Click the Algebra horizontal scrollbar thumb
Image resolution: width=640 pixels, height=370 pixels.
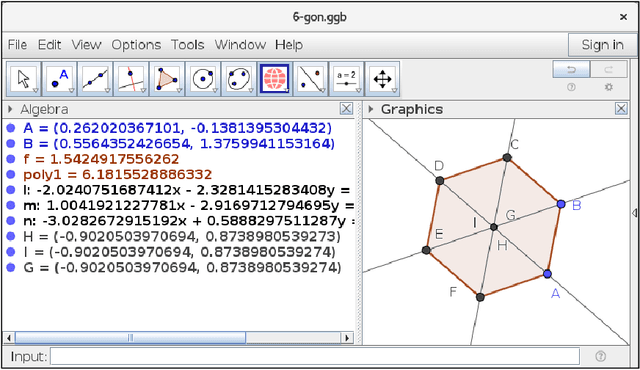130,338
